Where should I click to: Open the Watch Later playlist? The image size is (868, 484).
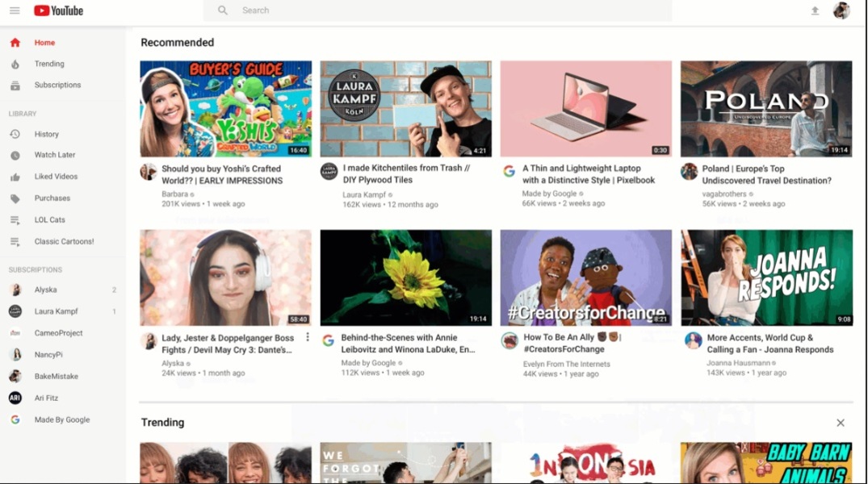click(x=55, y=155)
